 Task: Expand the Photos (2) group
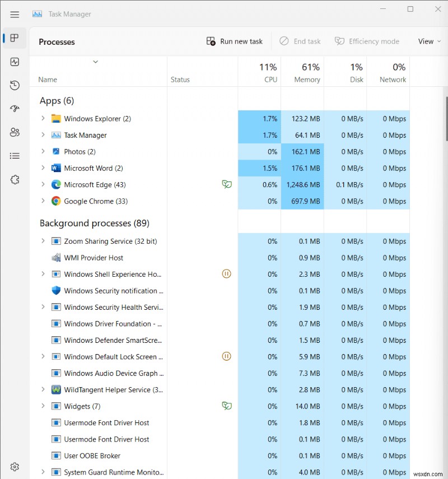(x=43, y=151)
